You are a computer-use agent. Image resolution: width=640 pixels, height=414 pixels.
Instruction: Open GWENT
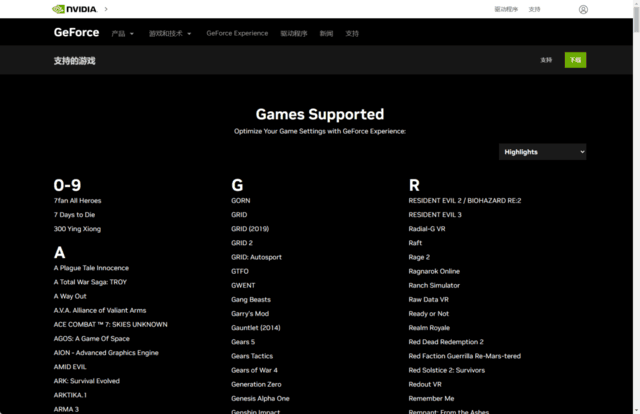pyautogui.click(x=243, y=285)
